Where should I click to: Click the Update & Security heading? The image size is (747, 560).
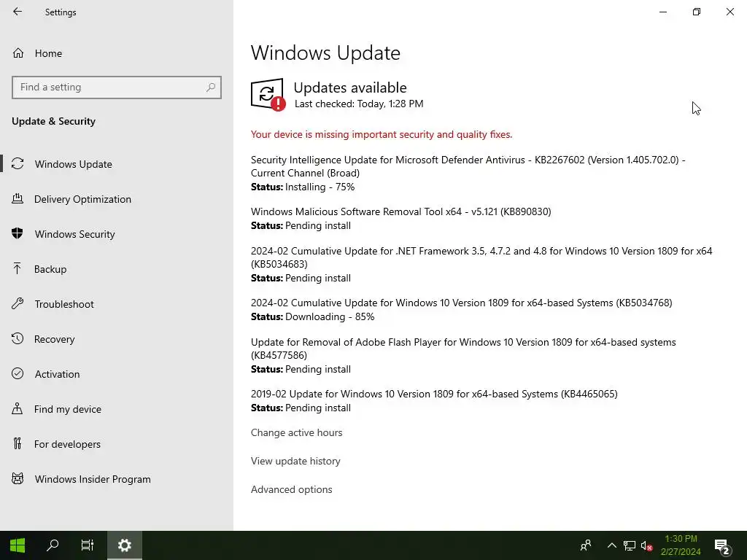[x=53, y=121]
